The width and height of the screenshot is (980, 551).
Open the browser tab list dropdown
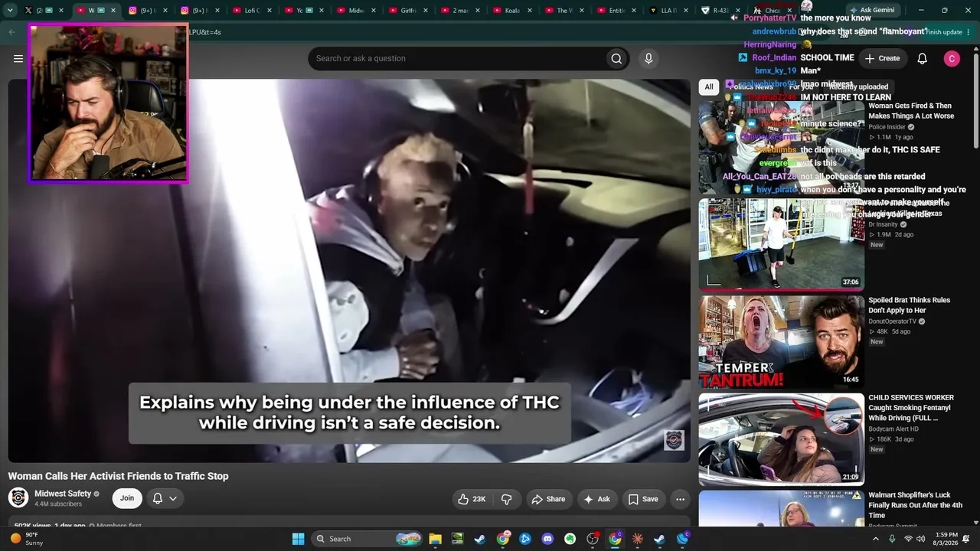10,10
